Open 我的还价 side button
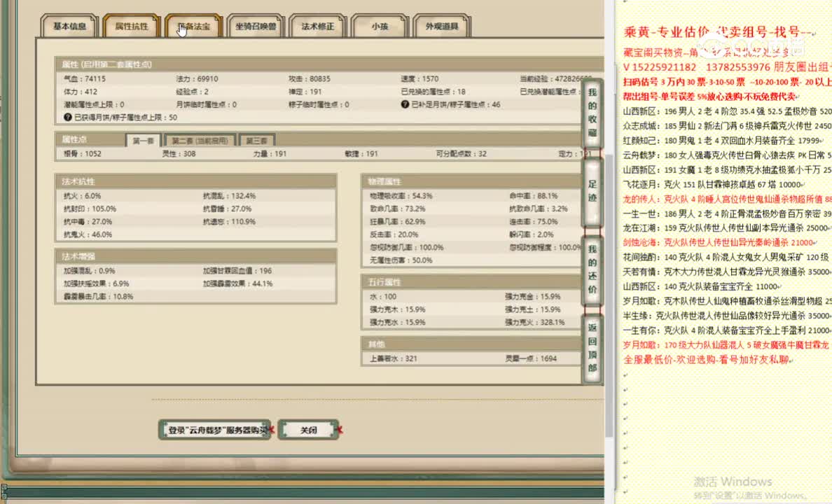 pos(592,269)
